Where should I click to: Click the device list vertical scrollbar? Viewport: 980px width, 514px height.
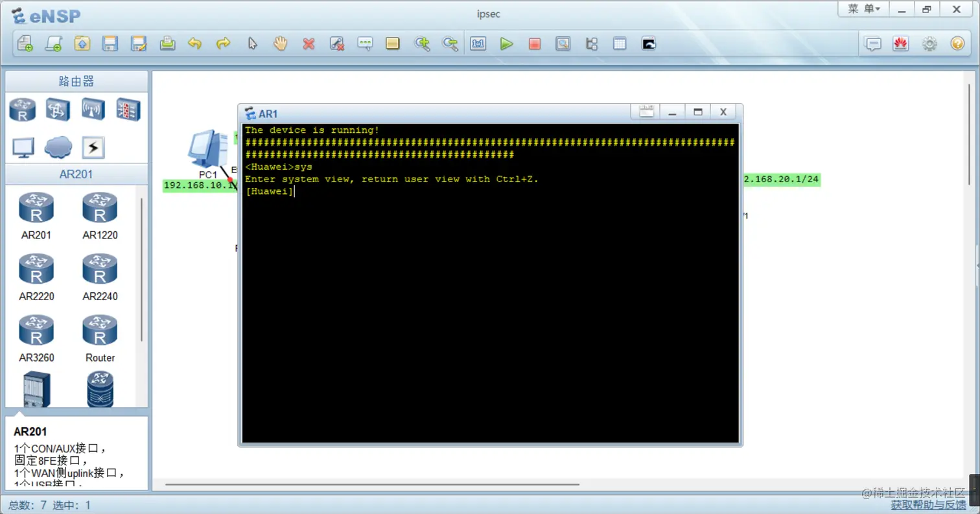(x=142, y=268)
